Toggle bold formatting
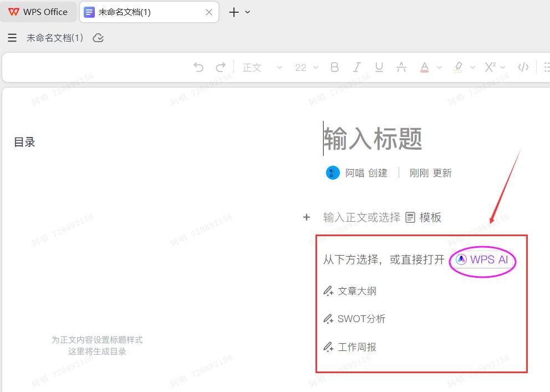This screenshot has width=550, height=392. pyautogui.click(x=334, y=67)
